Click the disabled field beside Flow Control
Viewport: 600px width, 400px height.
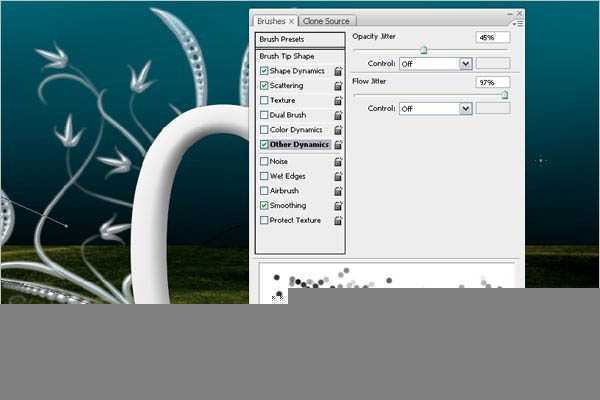coord(493,109)
